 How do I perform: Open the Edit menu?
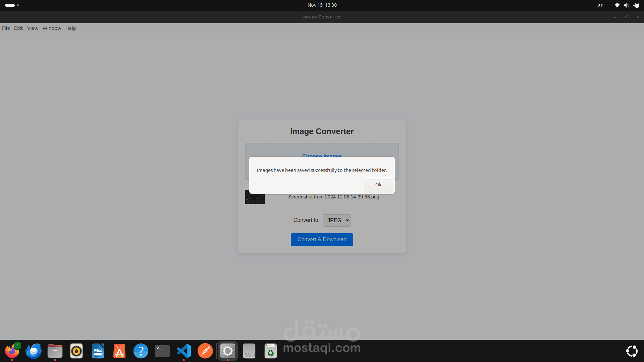pyautogui.click(x=18, y=28)
